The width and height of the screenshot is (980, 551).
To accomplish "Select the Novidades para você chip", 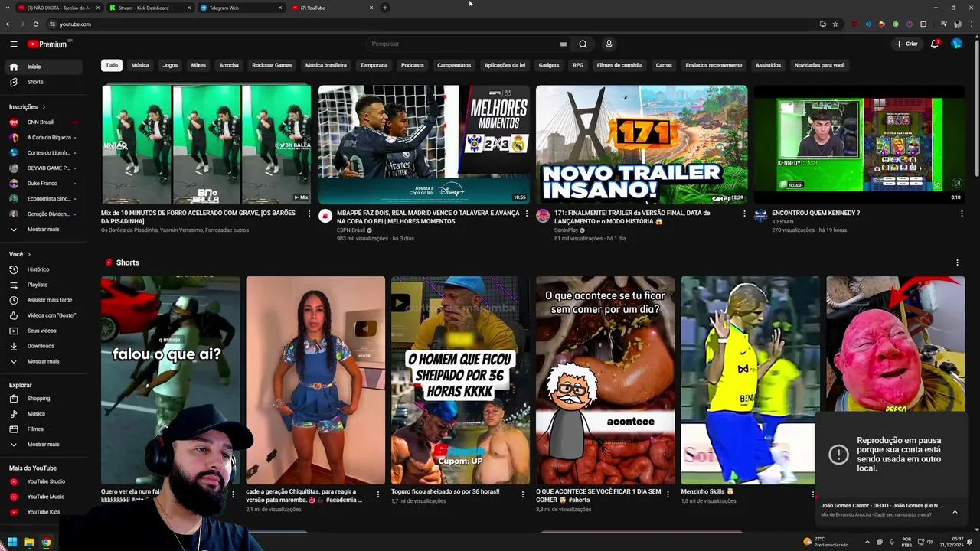I will coord(819,65).
